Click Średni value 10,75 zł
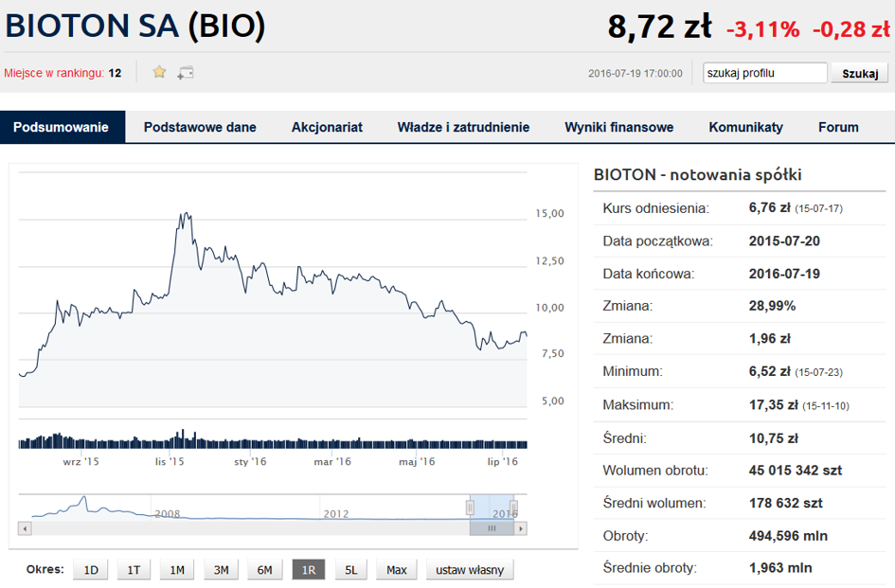Screen dimensions: 895x588 774,438
